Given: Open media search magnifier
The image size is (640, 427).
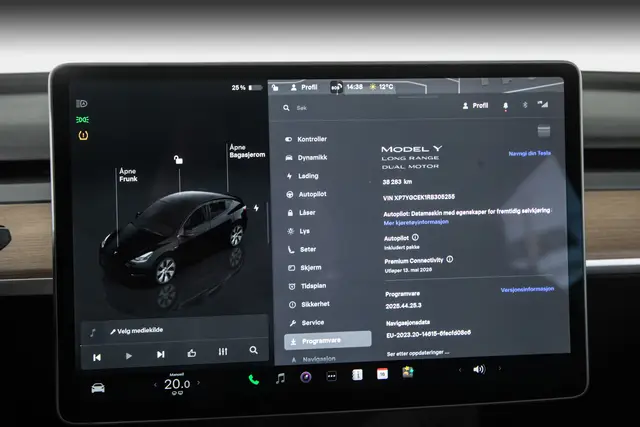Looking at the screenshot, I should coord(253,350).
